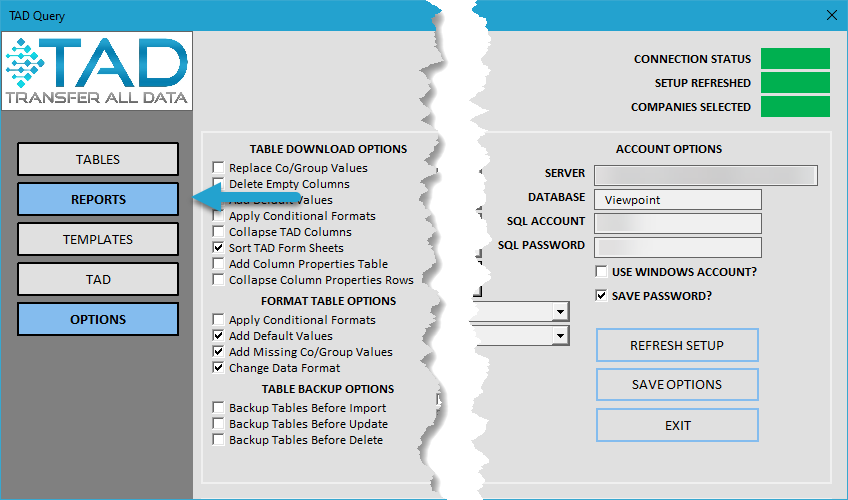Viewport: 848px width, 500px height.
Task: Click the COMPANIES SELECTED label
Action: click(x=691, y=107)
